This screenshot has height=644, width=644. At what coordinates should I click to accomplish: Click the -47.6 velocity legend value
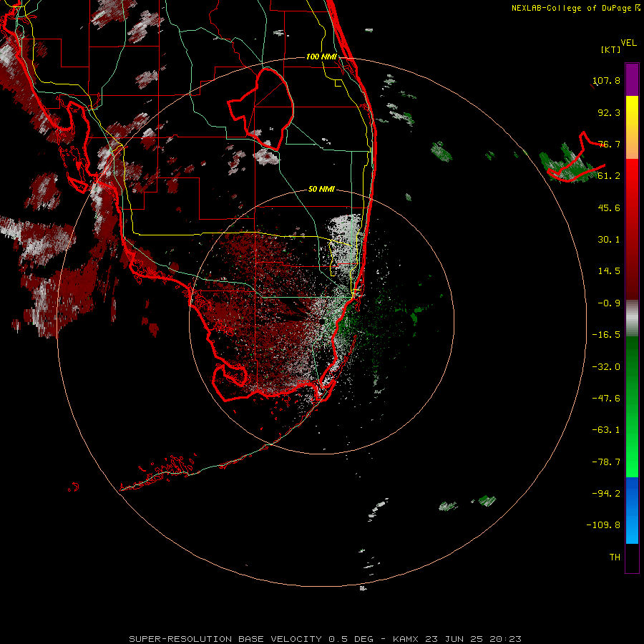click(606, 399)
